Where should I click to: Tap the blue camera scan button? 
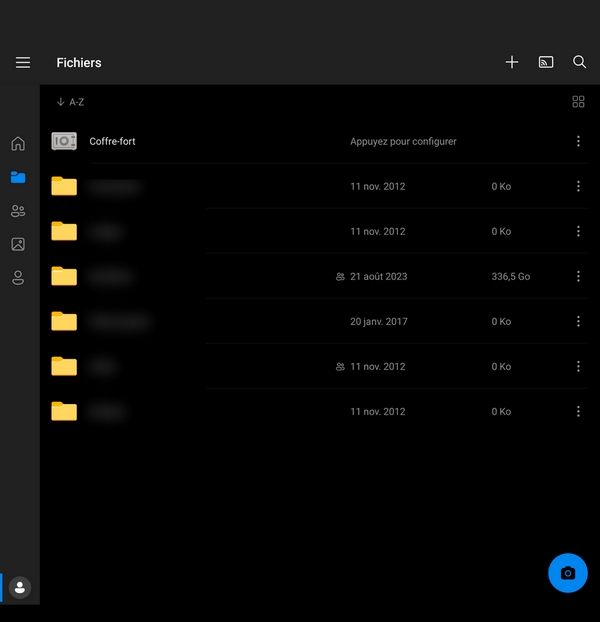568,573
